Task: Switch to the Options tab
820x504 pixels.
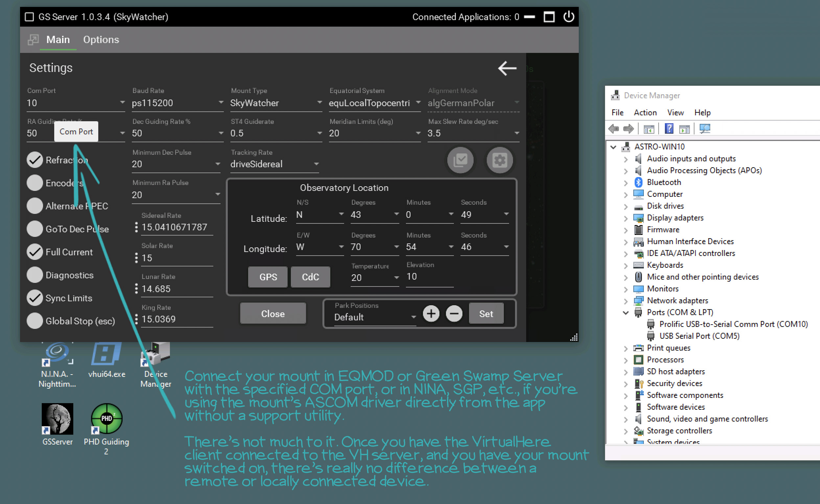Action: pos(101,40)
